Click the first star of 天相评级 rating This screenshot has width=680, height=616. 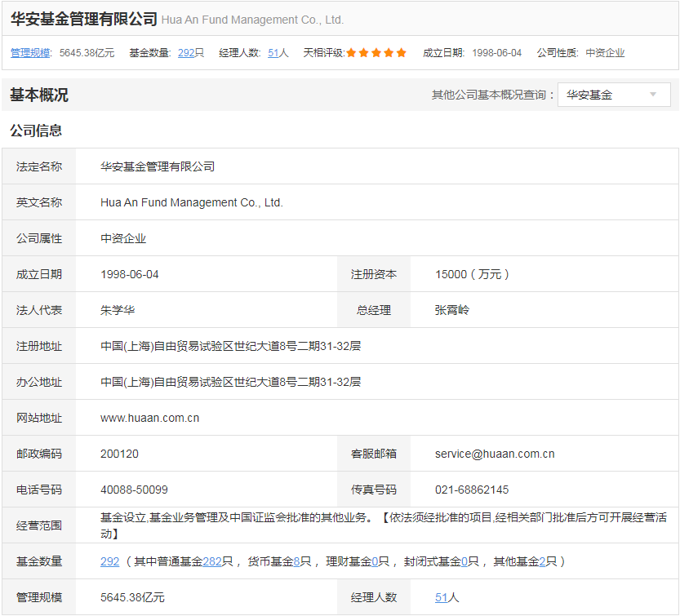(351, 53)
